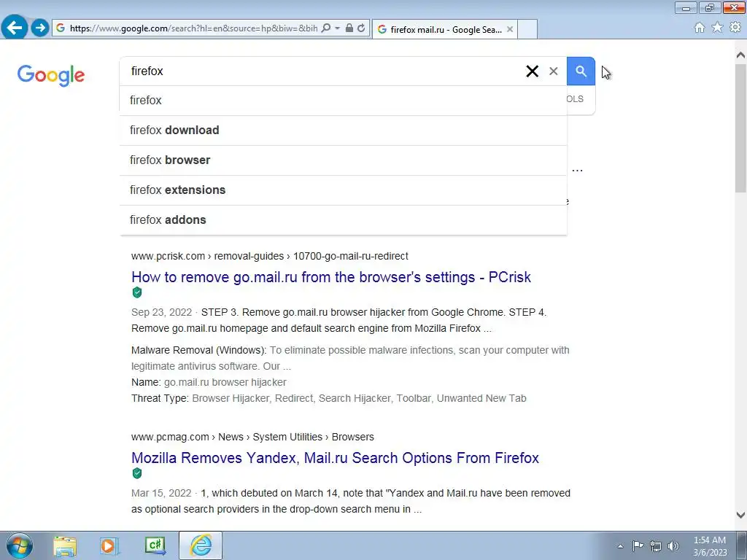This screenshot has height=560, width=747.
Task: Open 'Mozilla Removes Yandex, Mail.ru' PCMag result
Action: click(335, 458)
